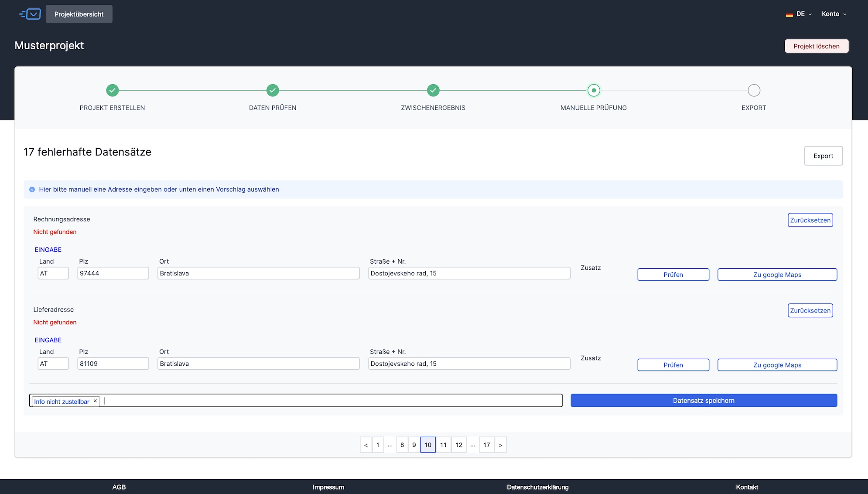Click Straße field in Rechnungsadresse
This screenshot has height=494, width=868.
pyautogui.click(x=469, y=273)
